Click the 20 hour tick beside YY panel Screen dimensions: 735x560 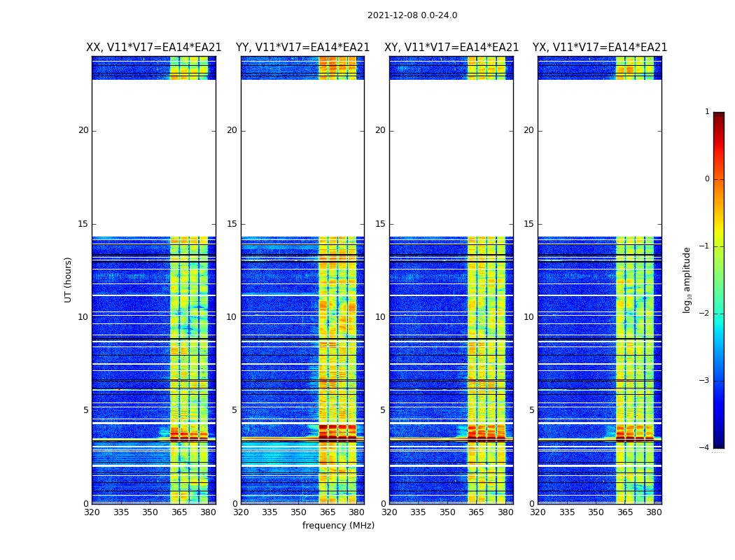[x=231, y=130]
